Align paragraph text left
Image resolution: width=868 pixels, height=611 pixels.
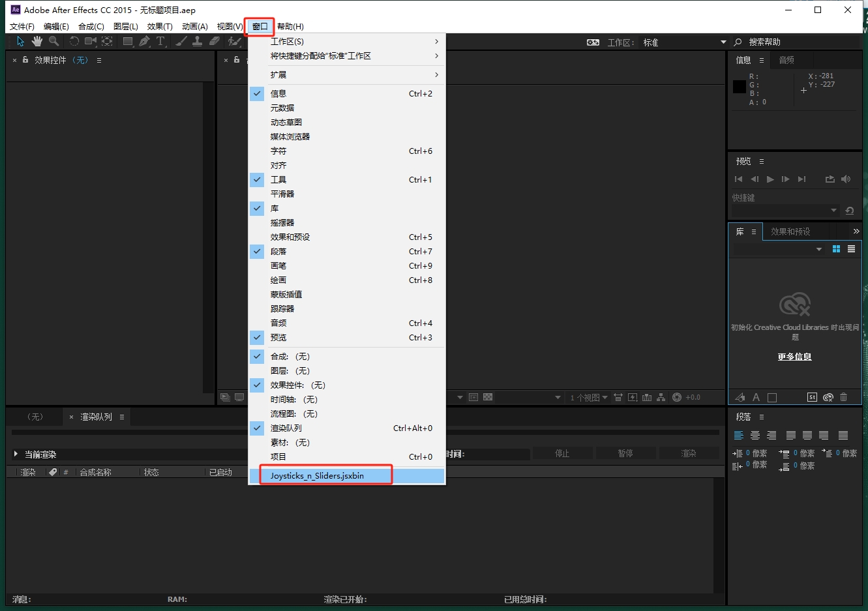click(x=739, y=436)
